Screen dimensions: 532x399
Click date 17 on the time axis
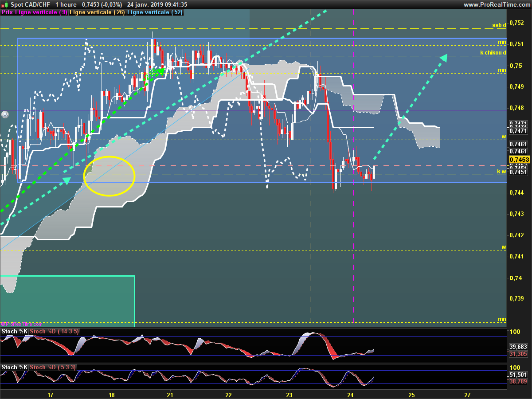50,395
